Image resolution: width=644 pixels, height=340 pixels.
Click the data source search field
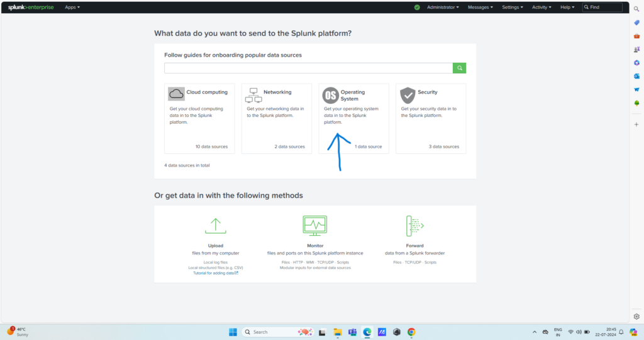click(308, 68)
